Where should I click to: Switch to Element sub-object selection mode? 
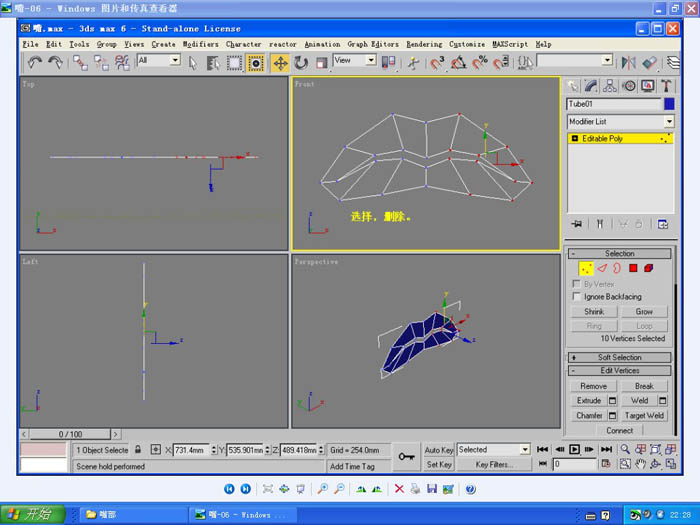(x=649, y=268)
